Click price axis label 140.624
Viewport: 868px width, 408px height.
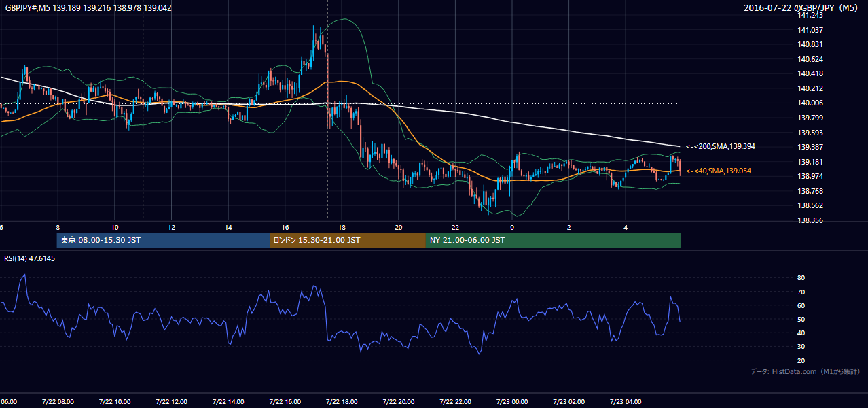click(x=810, y=59)
